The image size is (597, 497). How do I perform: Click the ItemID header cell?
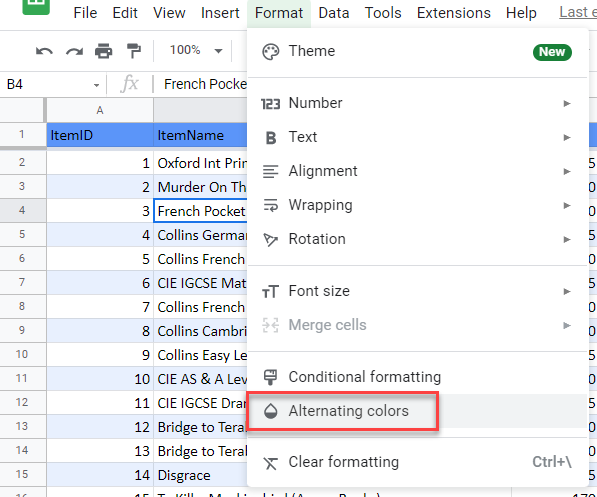tap(100, 135)
